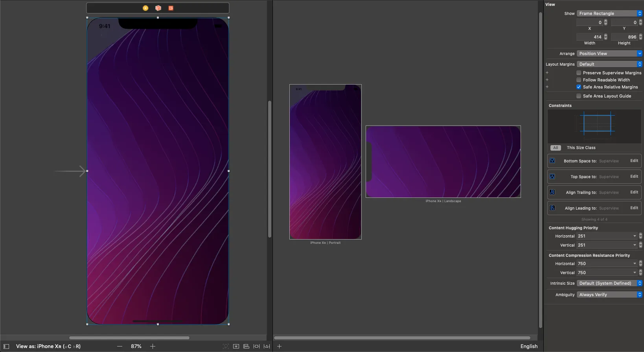Edit the Bottom Space constraint
The width and height of the screenshot is (644, 352).
tap(634, 161)
